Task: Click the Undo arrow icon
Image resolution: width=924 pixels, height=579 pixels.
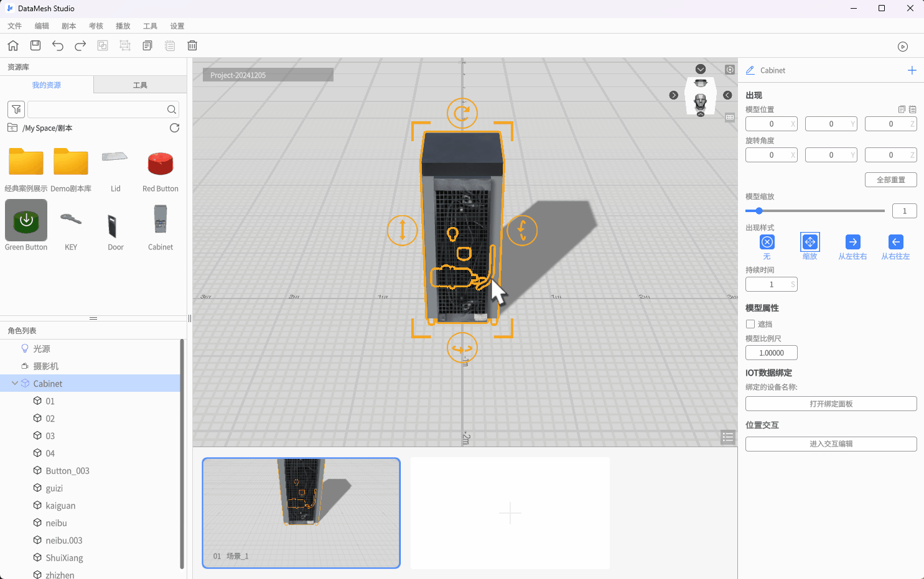Action: (x=58, y=45)
